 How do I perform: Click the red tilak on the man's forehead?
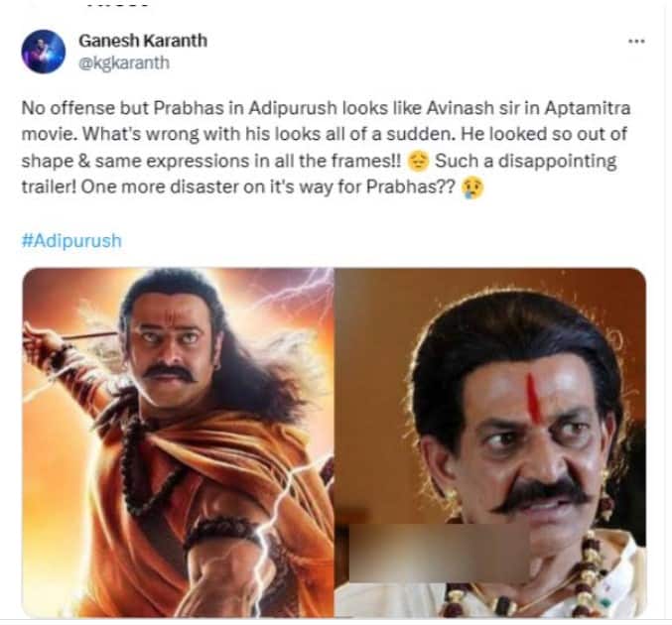pos(532,397)
